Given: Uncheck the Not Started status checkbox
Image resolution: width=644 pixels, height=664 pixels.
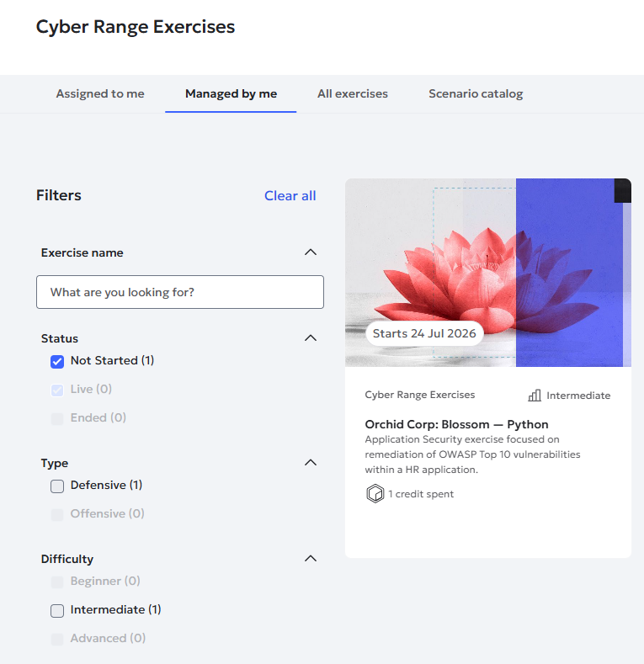Looking at the screenshot, I should (x=57, y=362).
